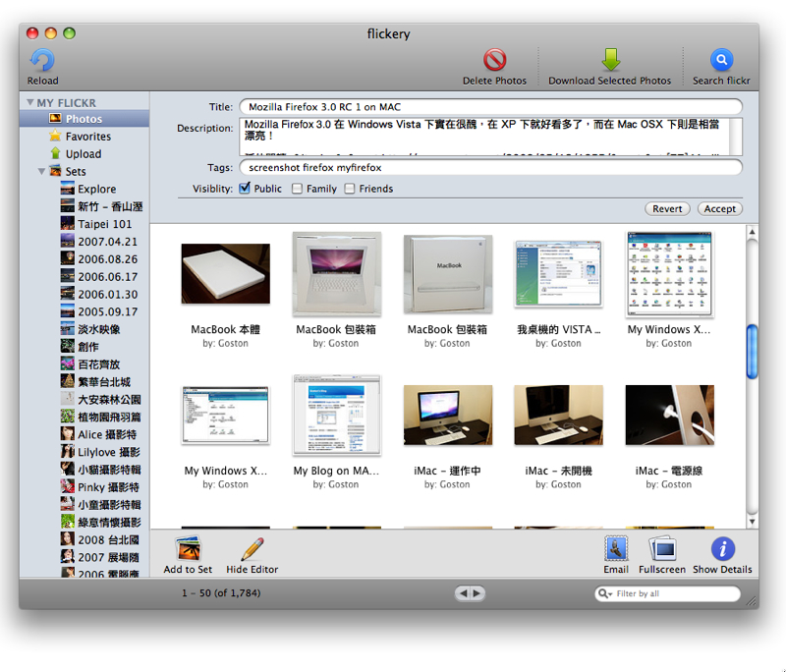Image resolution: width=786 pixels, height=672 pixels.
Task: Click the photo grid scrollbar thumb
Action: point(752,352)
